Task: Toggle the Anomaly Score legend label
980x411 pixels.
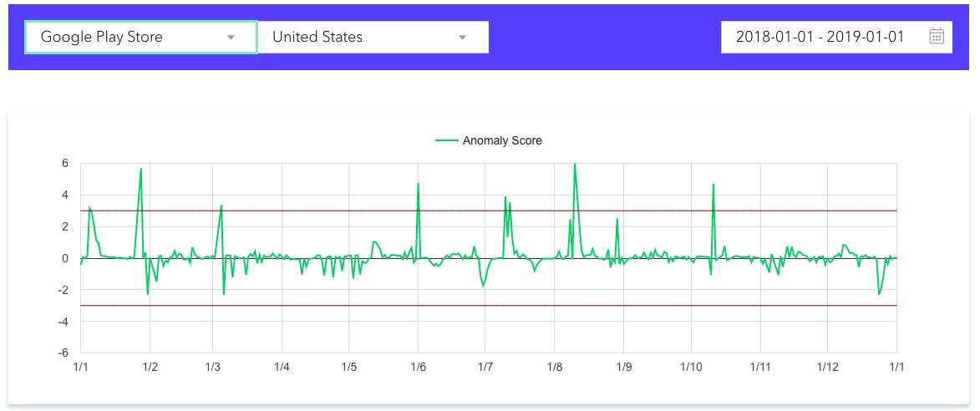Action: click(x=502, y=140)
